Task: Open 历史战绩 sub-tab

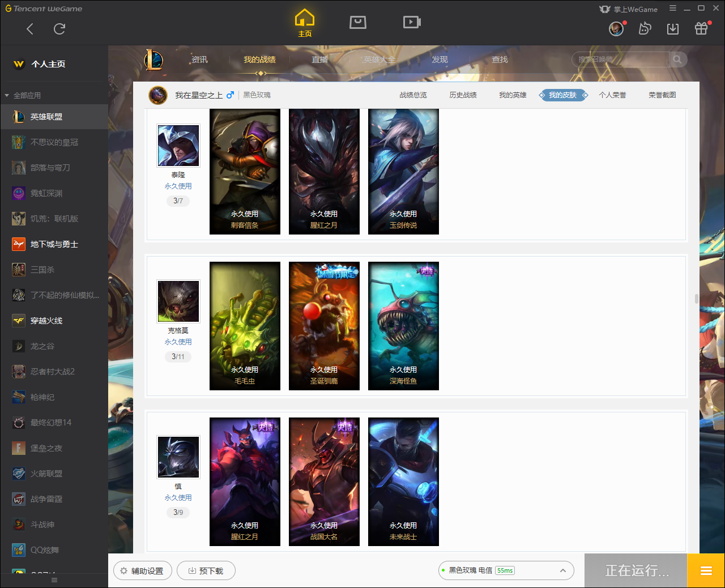Action: [x=463, y=95]
